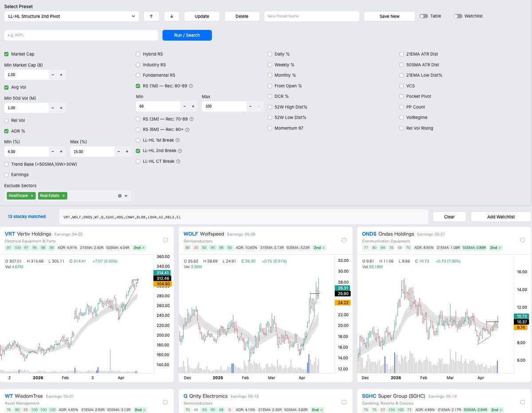Expand the Exclude Sectors dropdown arrow
532x413 pixels.
click(x=126, y=196)
